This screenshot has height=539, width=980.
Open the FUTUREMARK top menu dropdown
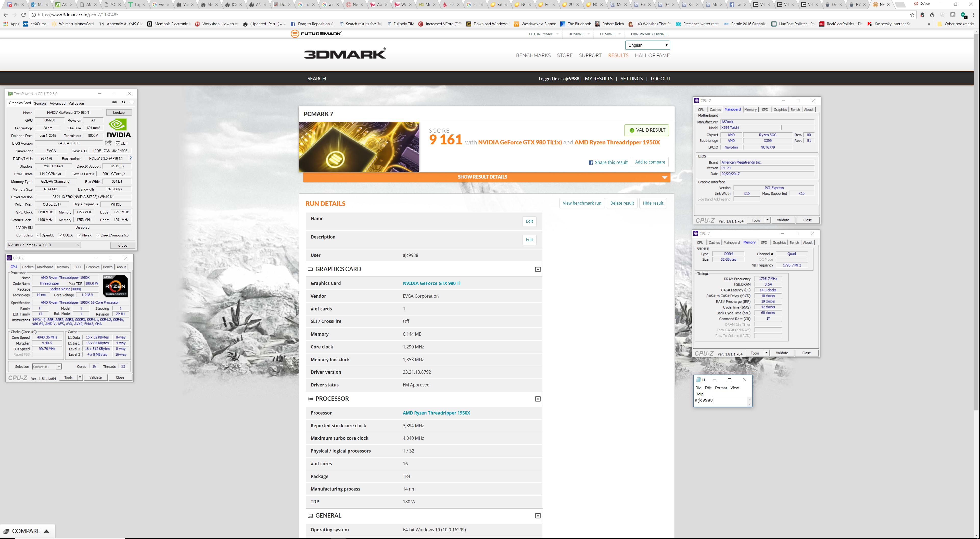(x=544, y=34)
